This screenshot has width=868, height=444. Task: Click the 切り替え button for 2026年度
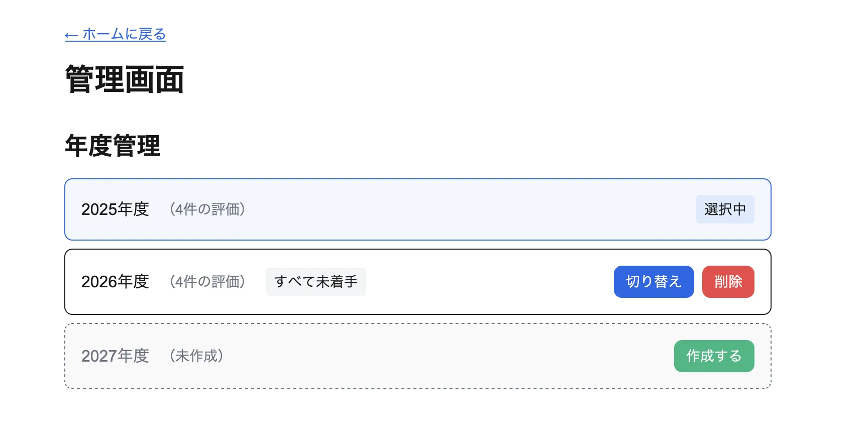654,282
